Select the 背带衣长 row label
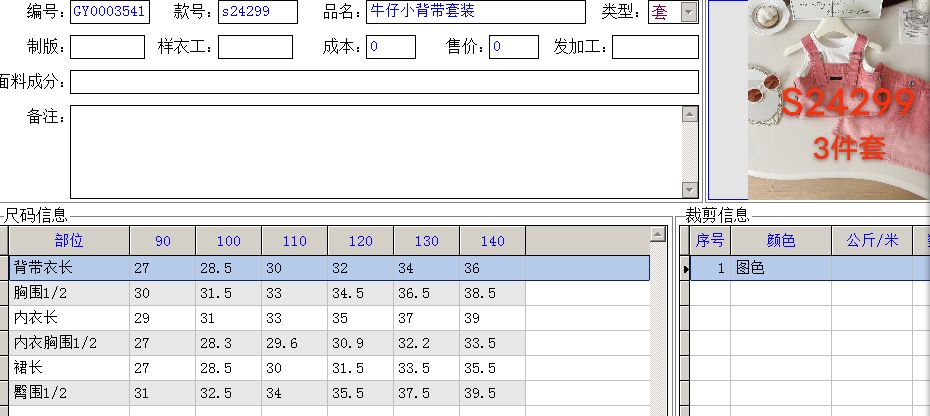 pyautogui.click(x=69, y=268)
